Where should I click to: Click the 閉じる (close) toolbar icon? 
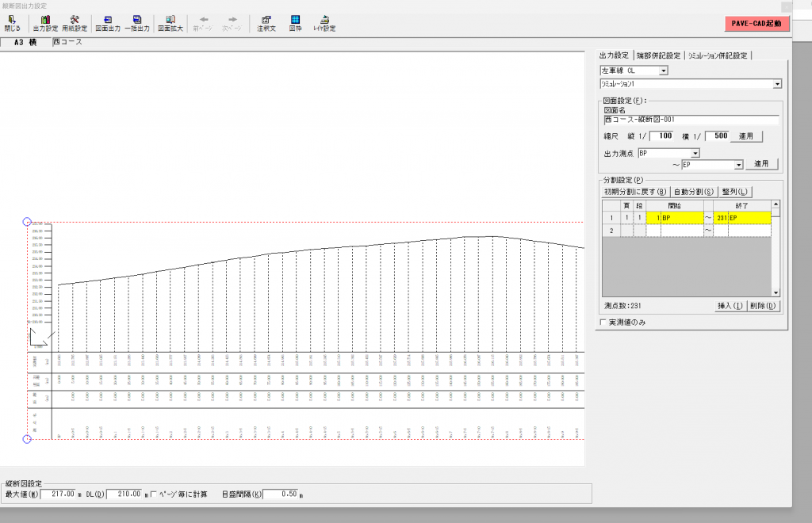click(12, 23)
